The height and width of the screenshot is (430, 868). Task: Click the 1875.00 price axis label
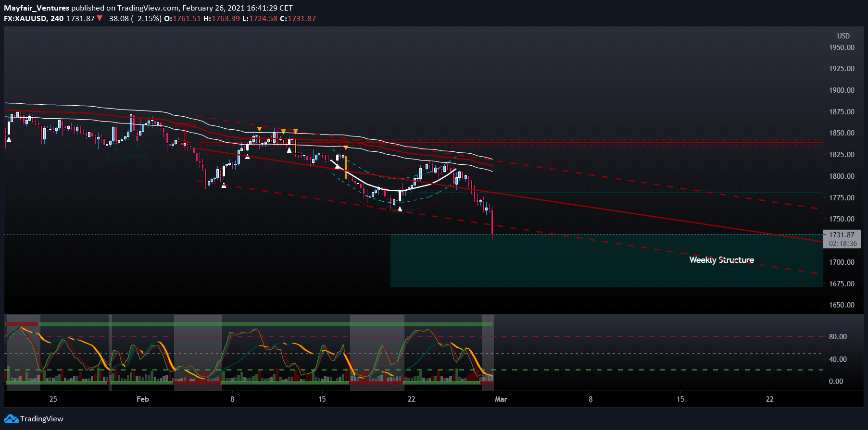tap(842, 112)
